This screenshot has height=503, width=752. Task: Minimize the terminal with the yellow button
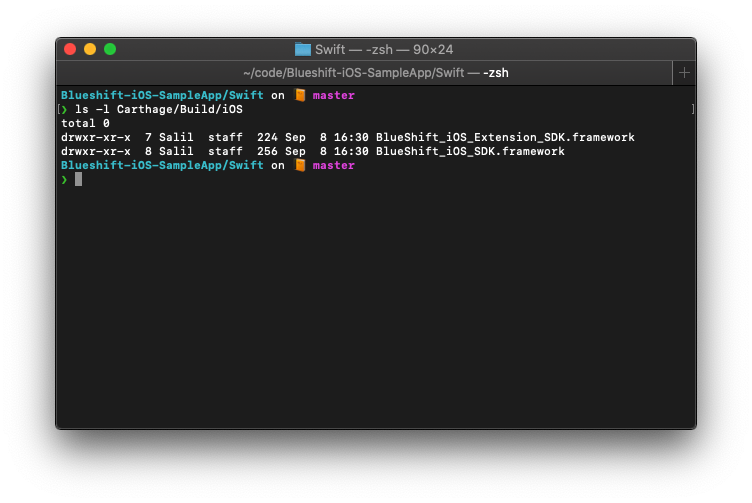[x=90, y=49]
